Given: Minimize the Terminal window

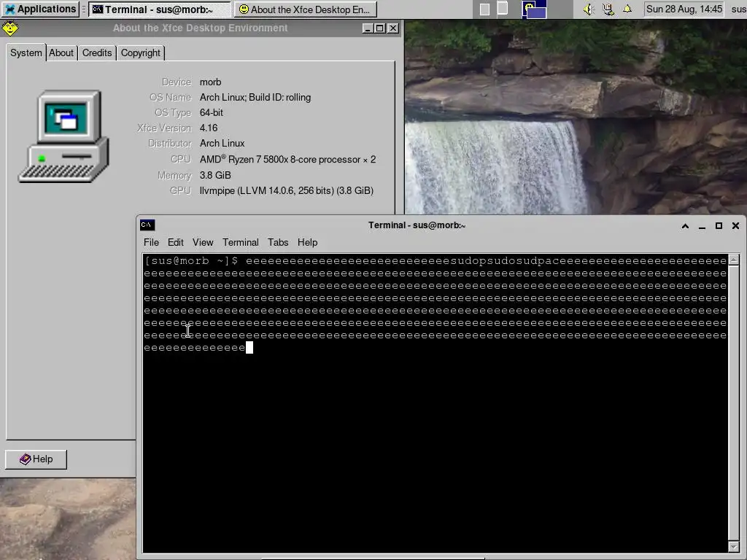Looking at the screenshot, I should (702, 226).
